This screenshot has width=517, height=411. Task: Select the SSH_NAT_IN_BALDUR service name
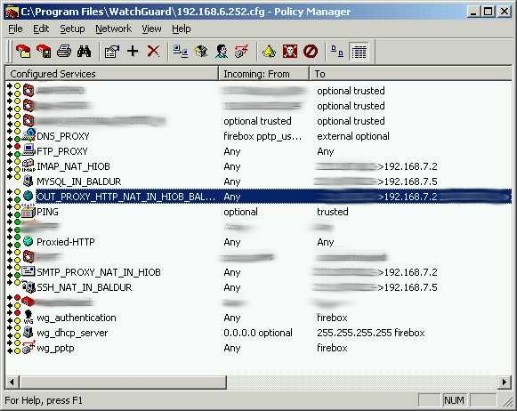tap(84, 287)
